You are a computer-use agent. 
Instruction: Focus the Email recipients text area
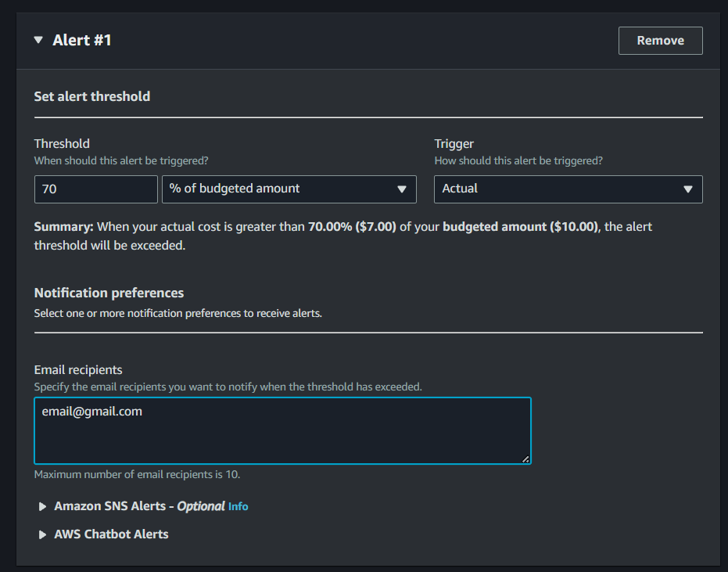pos(282,430)
